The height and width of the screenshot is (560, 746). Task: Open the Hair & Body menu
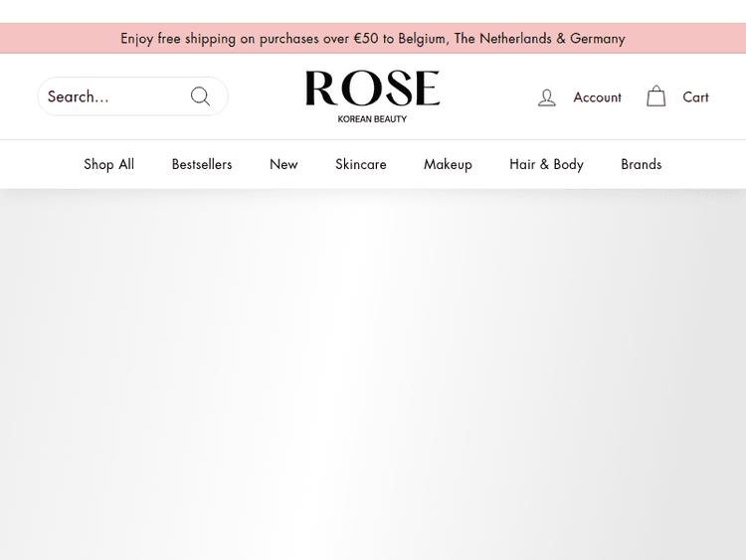tap(546, 164)
